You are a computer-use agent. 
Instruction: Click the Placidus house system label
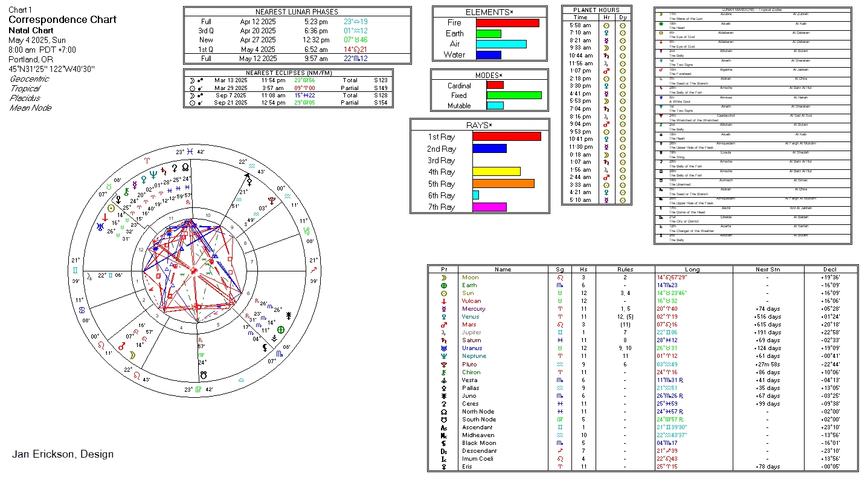pyautogui.click(x=25, y=98)
